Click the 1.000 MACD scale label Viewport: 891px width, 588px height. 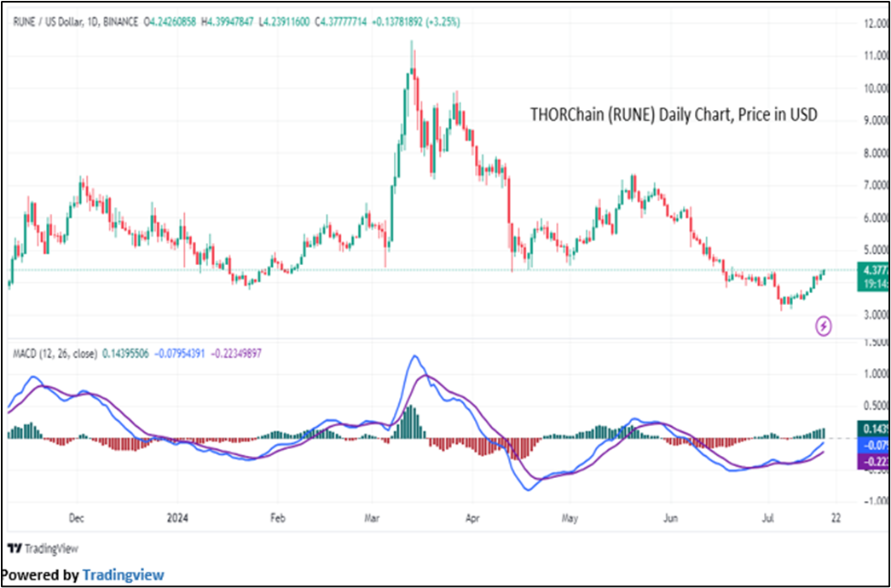875,374
